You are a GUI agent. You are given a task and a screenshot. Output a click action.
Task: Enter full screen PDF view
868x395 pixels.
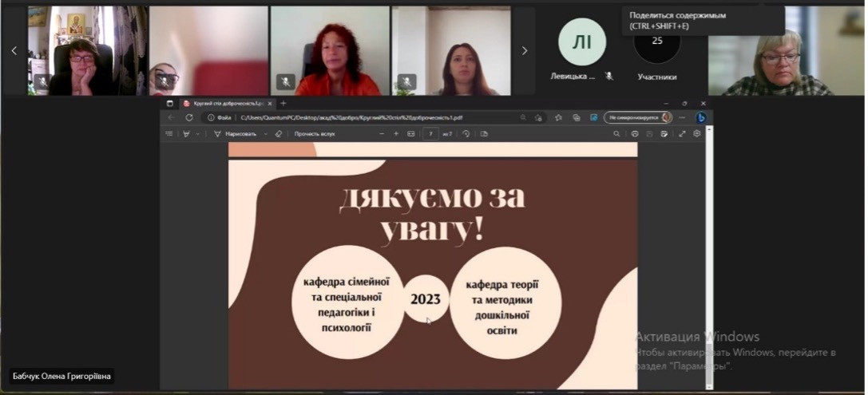pos(682,133)
